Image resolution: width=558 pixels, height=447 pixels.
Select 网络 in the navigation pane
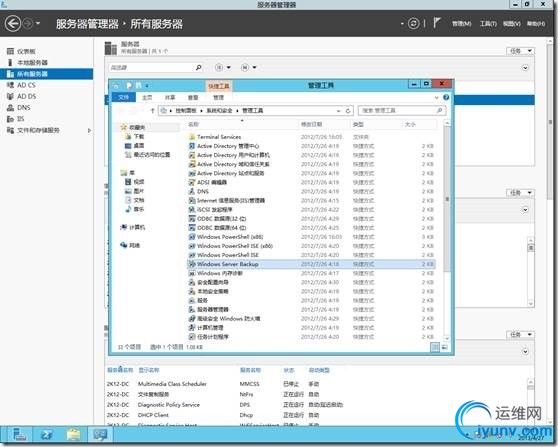pyautogui.click(x=130, y=245)
